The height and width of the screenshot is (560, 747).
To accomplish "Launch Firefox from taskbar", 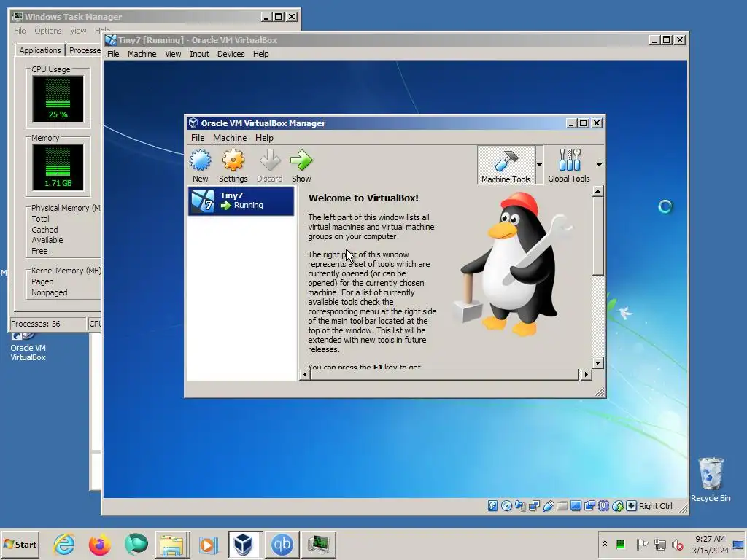I will 99,544.
